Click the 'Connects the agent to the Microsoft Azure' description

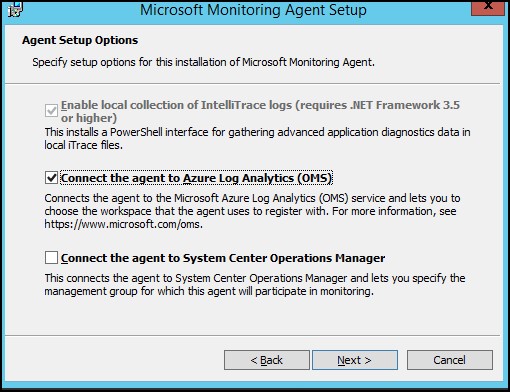pos(252,198)
